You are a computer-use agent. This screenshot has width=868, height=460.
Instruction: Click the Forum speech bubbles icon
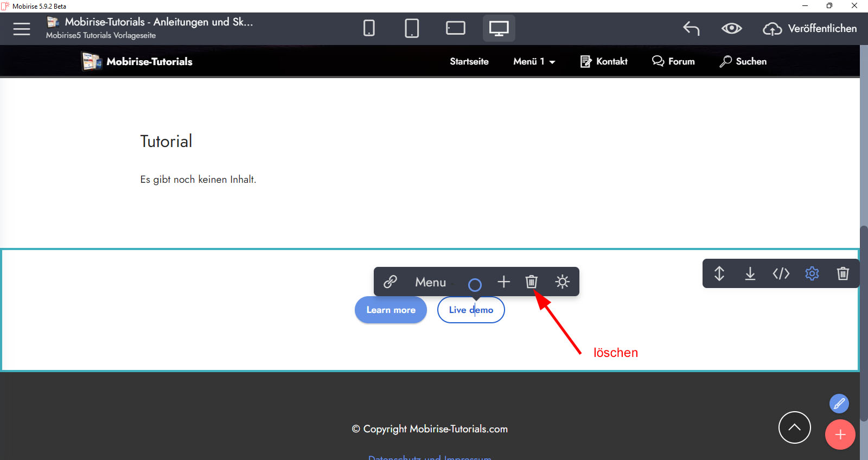[x=658, y=61]
